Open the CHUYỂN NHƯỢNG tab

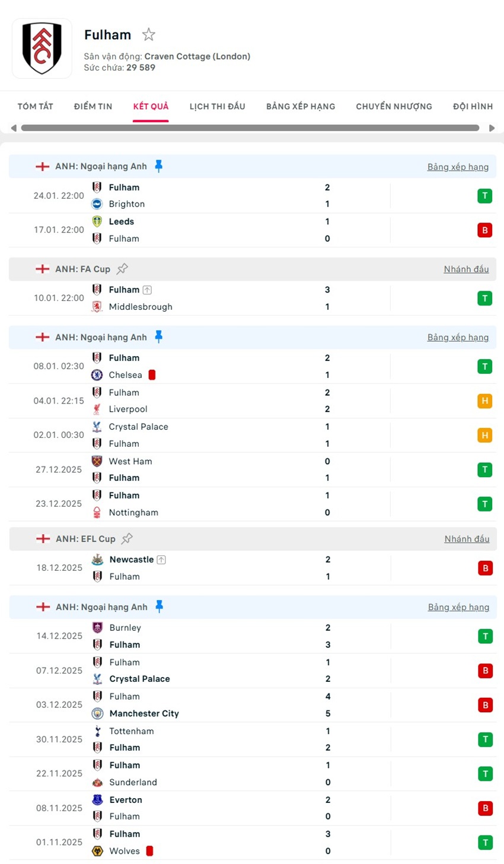tap(394, 106)
